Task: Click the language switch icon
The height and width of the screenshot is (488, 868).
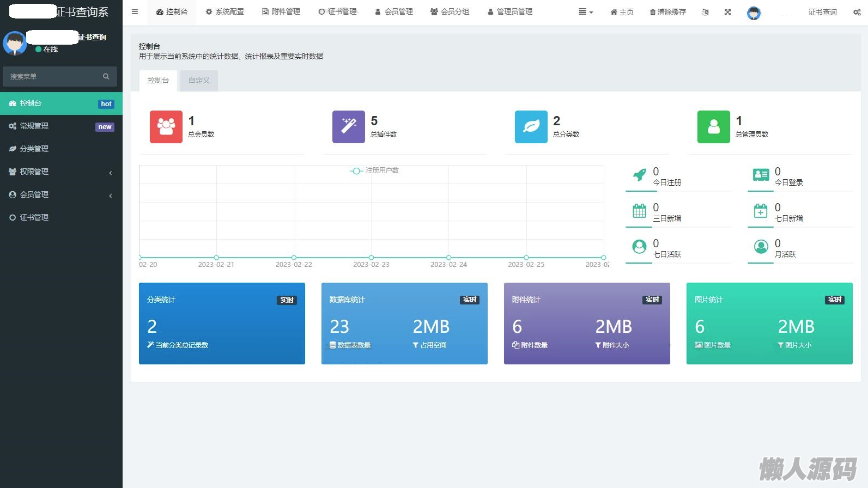Action: point(706,12)
